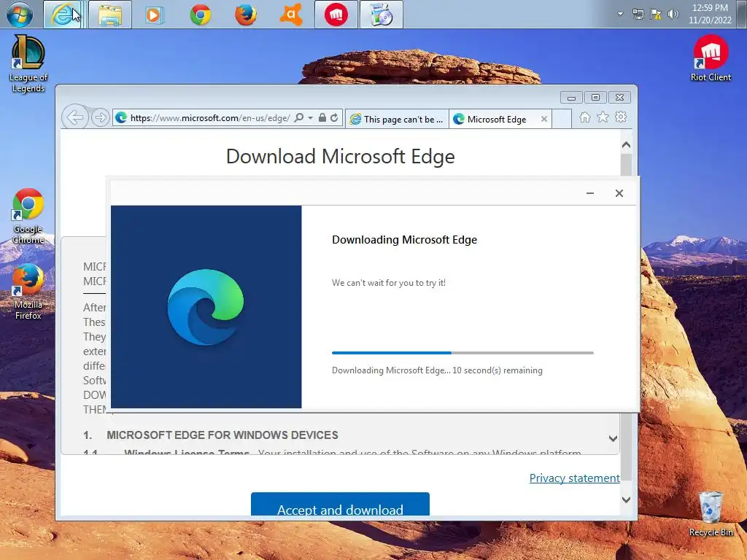The height and width of the screenshot is (560, 747).
Task: Click the address bar search magnifier
Action: 298,117
